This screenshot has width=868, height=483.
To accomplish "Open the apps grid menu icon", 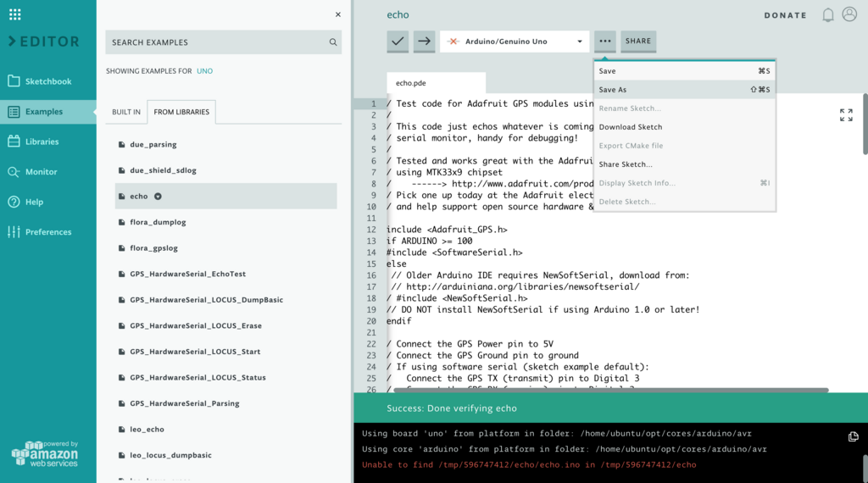I will pyautogui.click(x=15, y=14).
